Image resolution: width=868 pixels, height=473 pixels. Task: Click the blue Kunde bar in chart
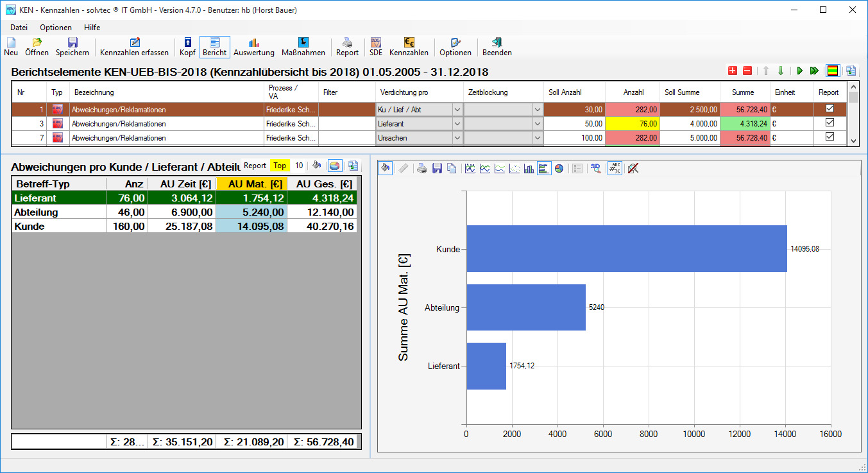tap(626, 249)
